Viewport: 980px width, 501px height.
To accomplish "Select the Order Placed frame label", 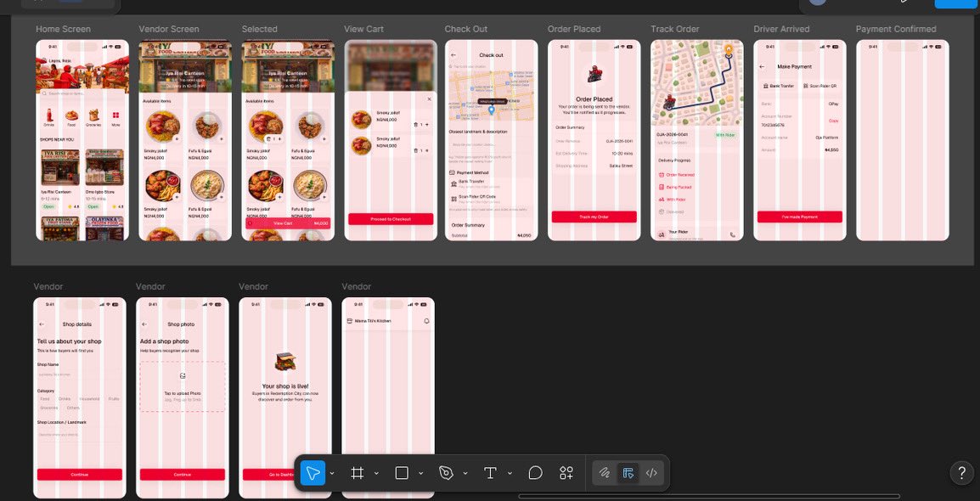I will (x=574, y=30).
